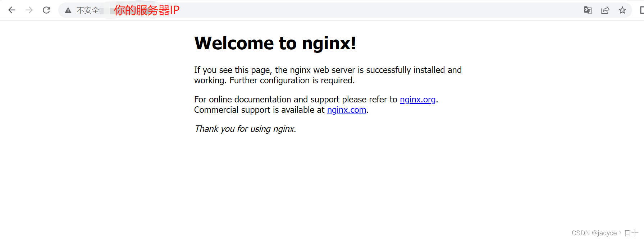
Task: Click the address bar URL field
Action: pos(344,10)
